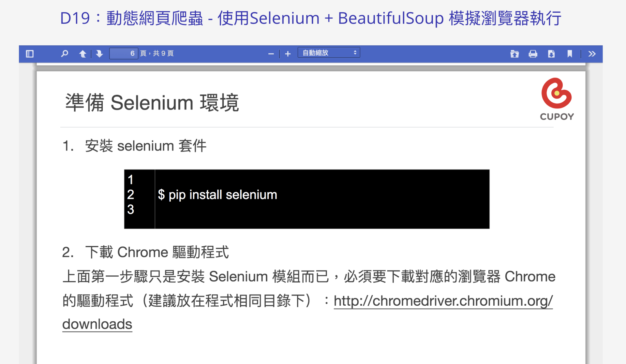Toggle the PDF sidebar panel
The image size is (626, 364).
click(x=30, y=54)
